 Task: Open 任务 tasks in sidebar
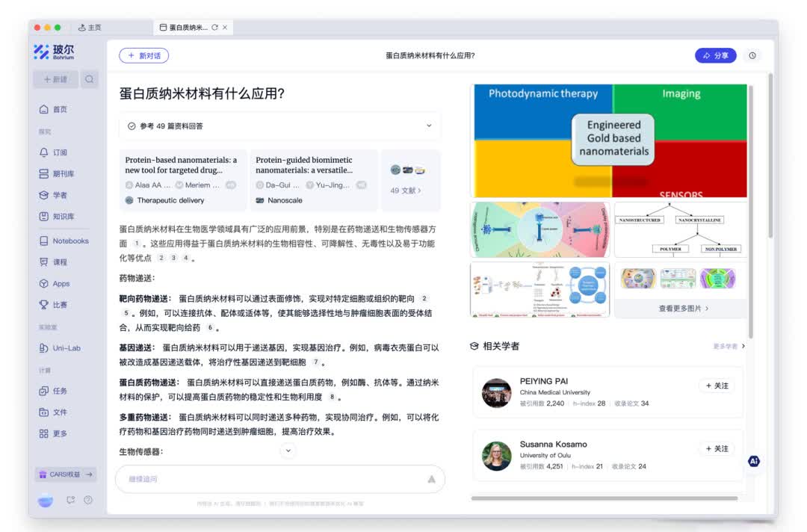54,391
